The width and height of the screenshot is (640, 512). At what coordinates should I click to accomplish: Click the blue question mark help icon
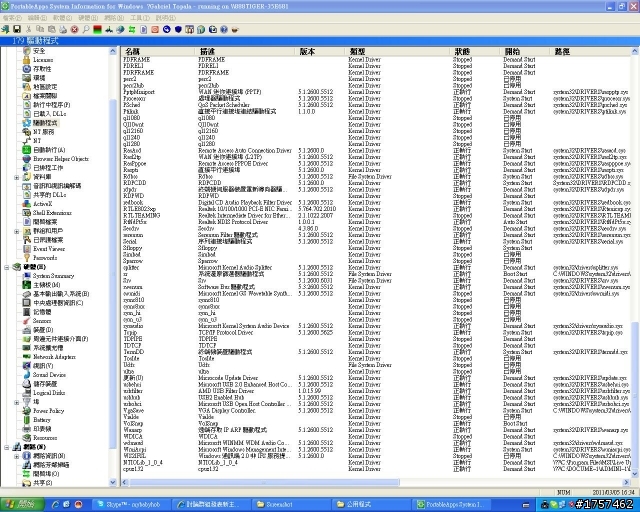point(224,29)
